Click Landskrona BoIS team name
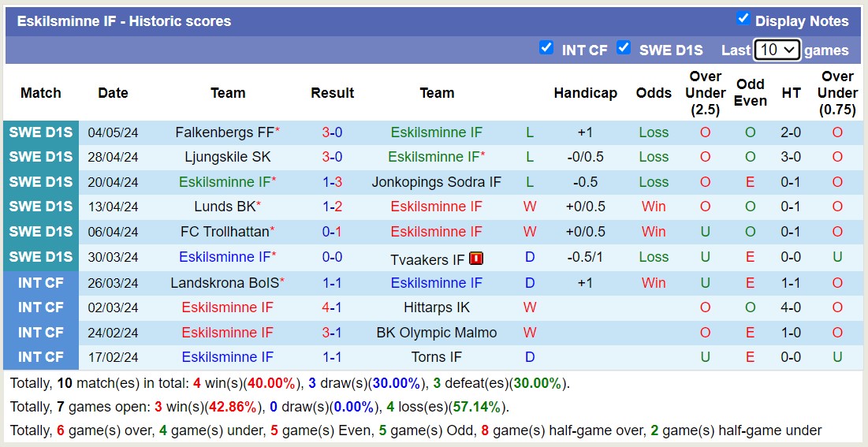Viewport: 868px width, 447px height. pos(225,282)
